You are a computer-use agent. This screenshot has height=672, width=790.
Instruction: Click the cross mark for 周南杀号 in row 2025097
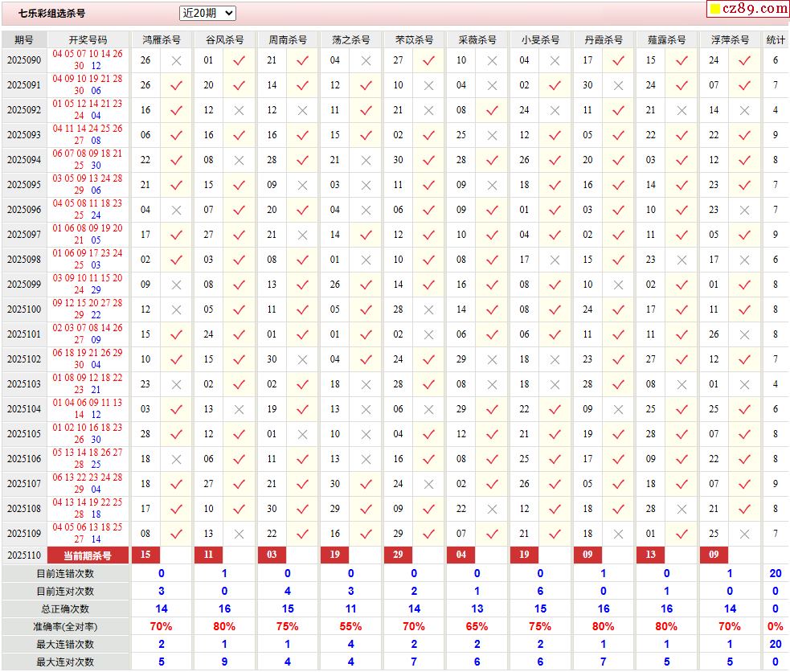pyautogui.click(x=303, y=236)
